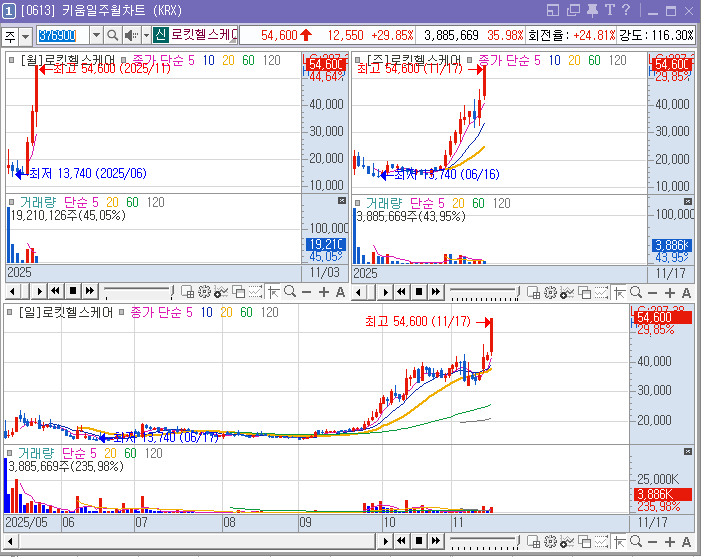Click the green 신 badge beside the stock name

[x=160, y=35]
